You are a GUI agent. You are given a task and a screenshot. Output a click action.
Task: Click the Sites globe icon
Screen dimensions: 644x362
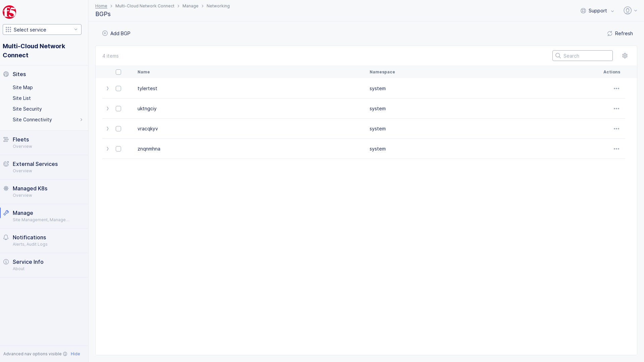[x=6, y=74]
